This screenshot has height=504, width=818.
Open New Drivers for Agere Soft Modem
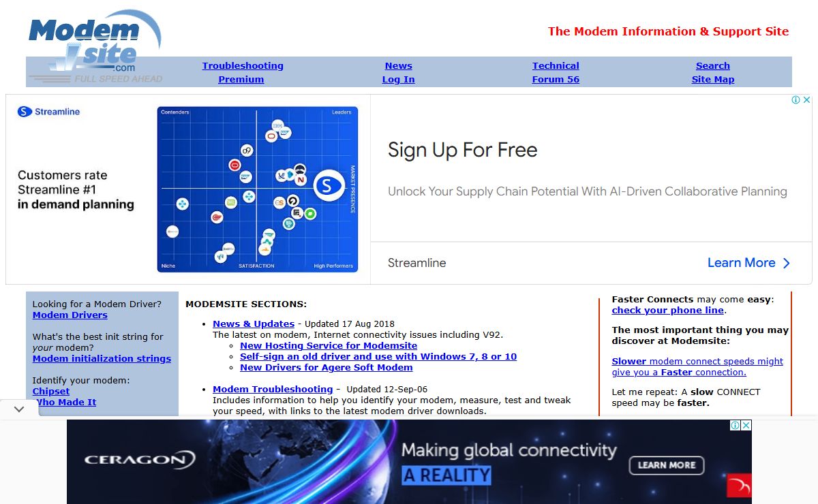pyautogui.click(x=327, y=368)
